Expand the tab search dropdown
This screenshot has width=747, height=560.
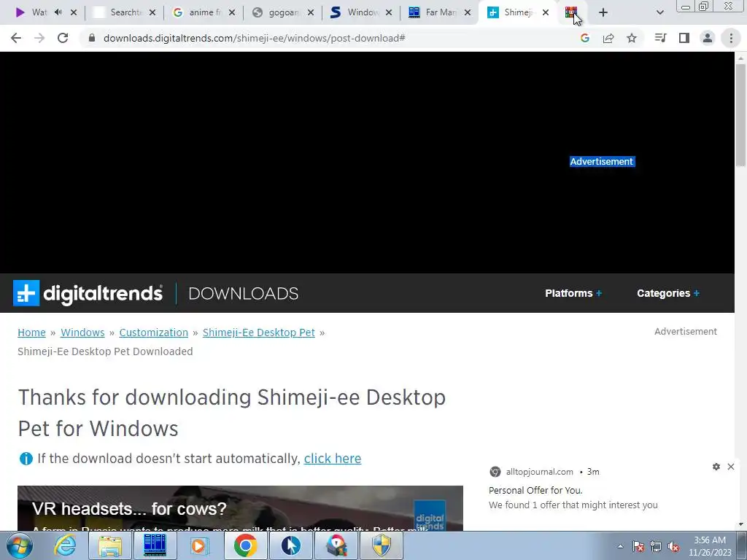pos(659,12)
